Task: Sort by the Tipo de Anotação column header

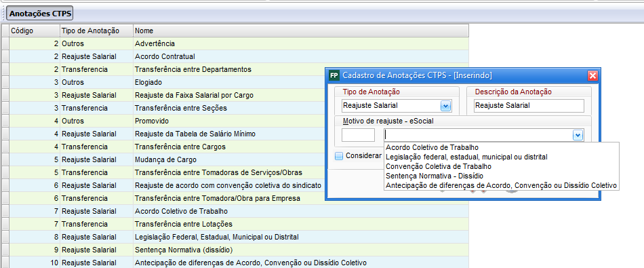Action: pos(96,31)
